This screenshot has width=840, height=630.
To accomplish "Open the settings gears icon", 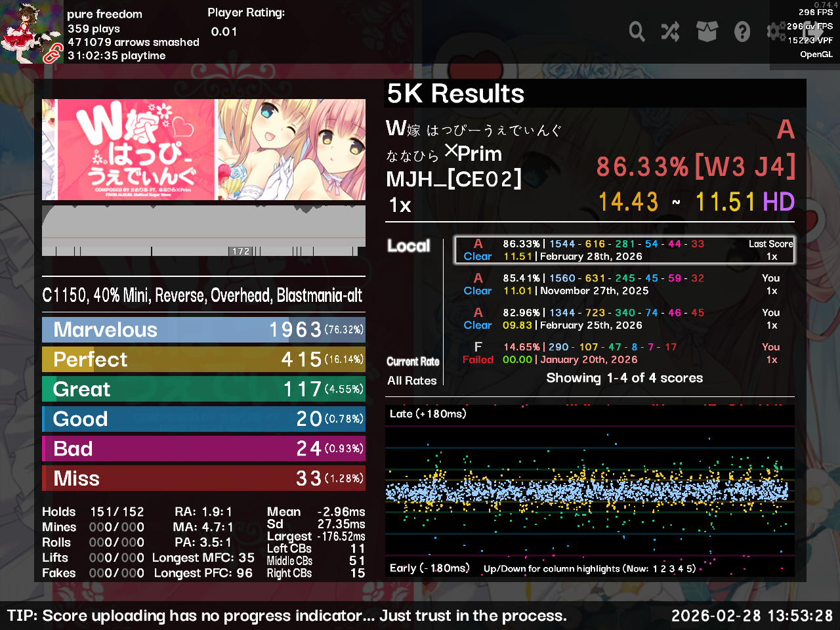I will pyautogui.click(x=776, y=31).
